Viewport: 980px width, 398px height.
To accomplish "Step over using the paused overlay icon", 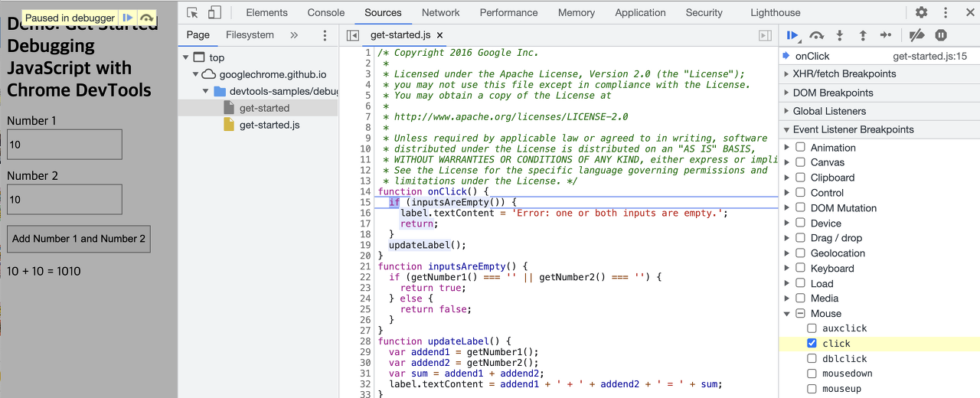I will coord(146,18).
